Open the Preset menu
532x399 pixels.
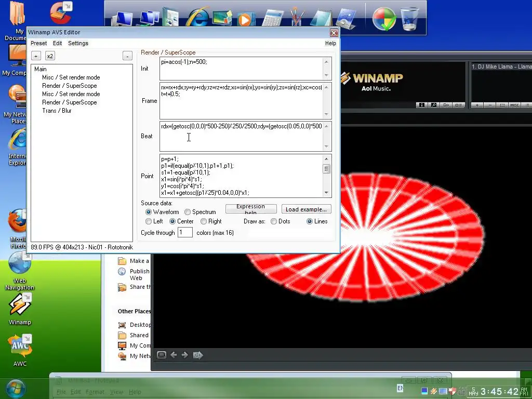[38, 43]
